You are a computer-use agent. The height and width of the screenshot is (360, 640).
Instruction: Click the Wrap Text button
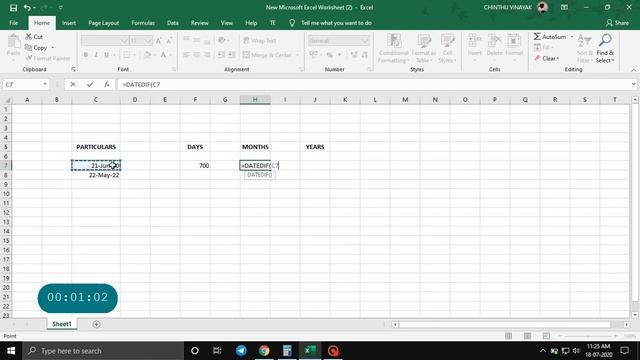pos(260,40)
